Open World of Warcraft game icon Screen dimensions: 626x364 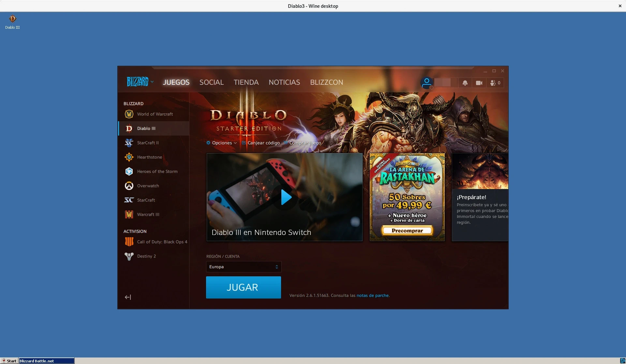129,114
